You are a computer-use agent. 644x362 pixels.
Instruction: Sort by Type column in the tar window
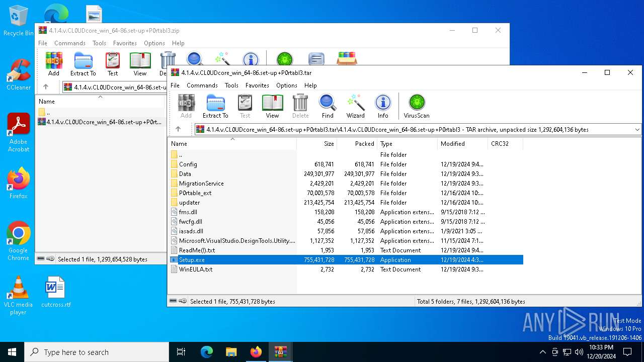click(408, 144)
